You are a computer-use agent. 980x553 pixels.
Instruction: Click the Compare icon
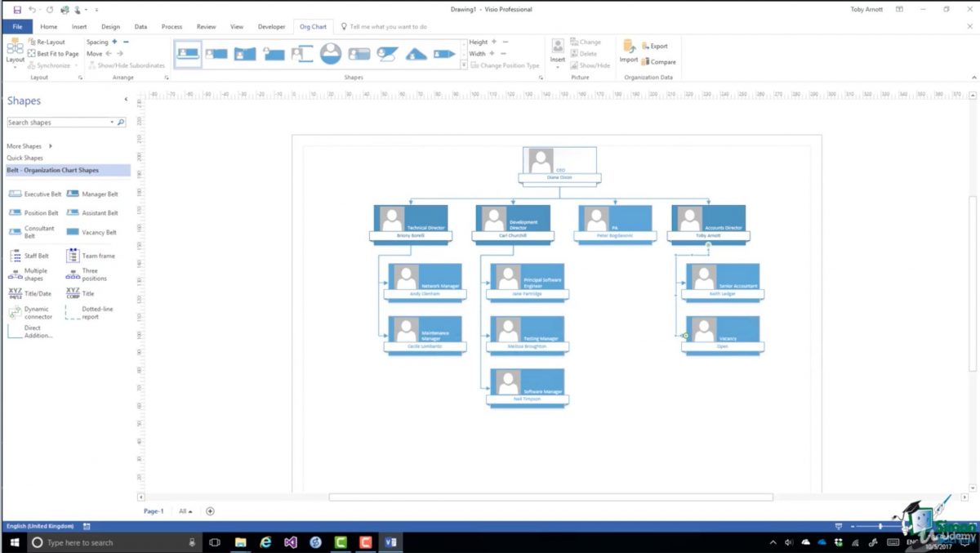coord(657,60)
